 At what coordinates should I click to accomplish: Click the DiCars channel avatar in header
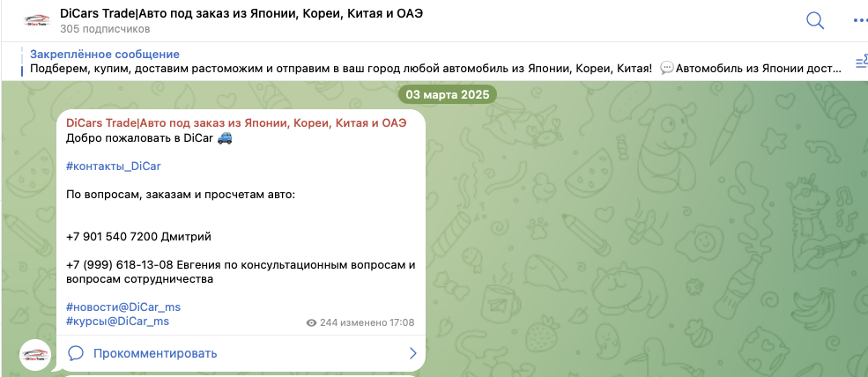37,20
